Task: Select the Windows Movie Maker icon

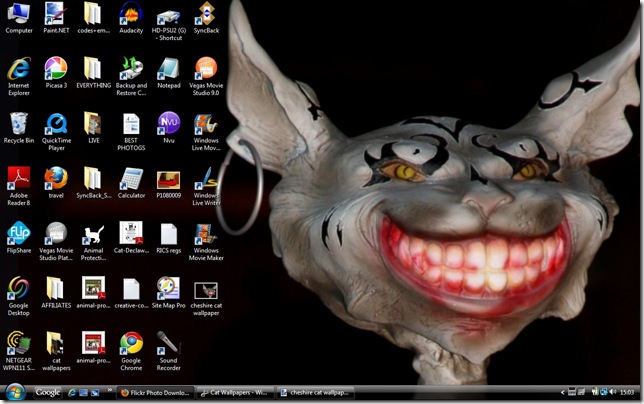Action: [x=205, y=234]
